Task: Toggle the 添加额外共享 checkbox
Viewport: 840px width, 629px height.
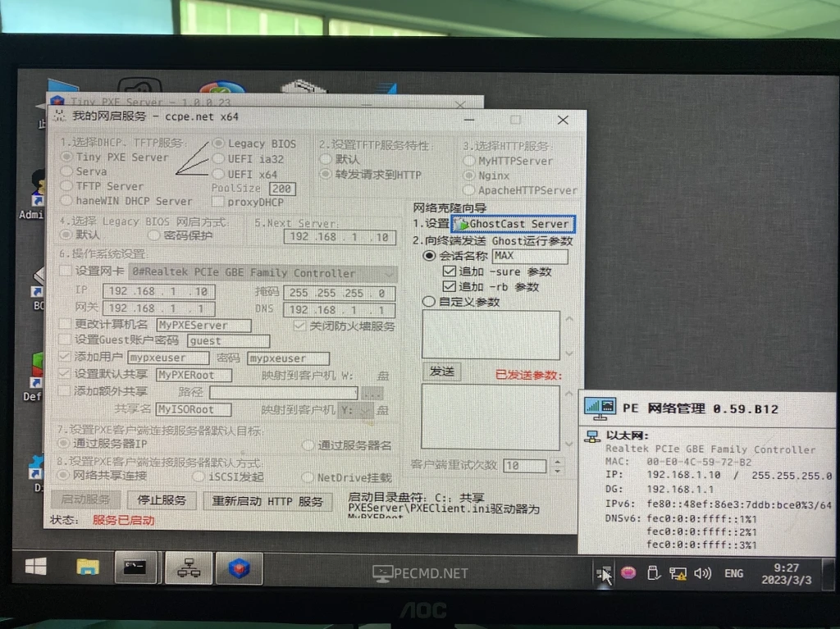Action: point(65,390)
